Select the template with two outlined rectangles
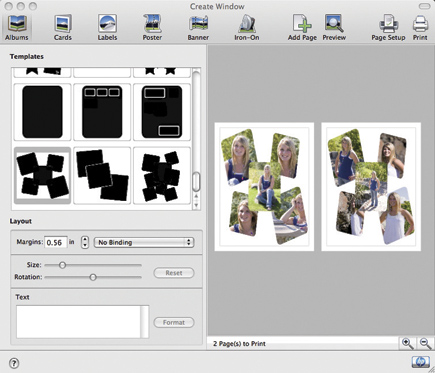This screenshot has width=435, height=373. tap(162, 112)
